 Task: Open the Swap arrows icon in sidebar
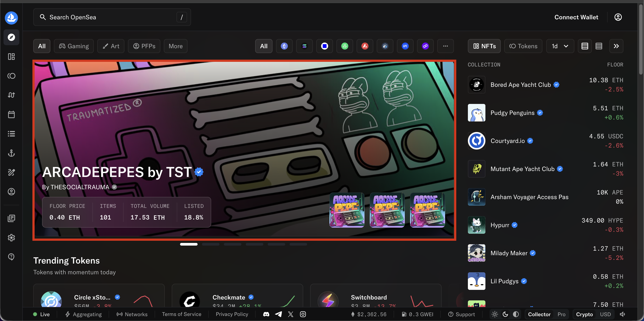[11, 95]
